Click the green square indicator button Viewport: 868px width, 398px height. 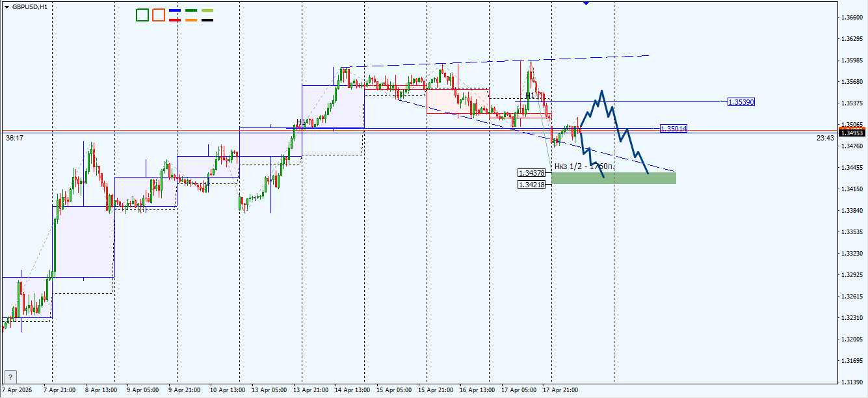pos(142,15)
